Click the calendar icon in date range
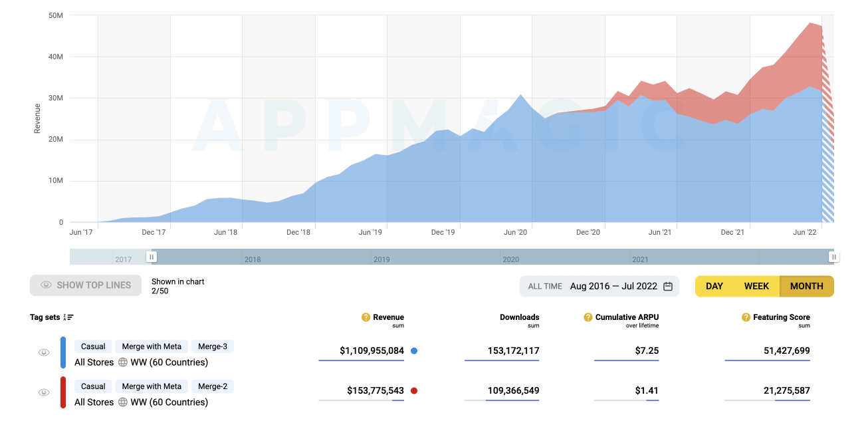The image size is (868, 425). pyautogui.click(x=668, y=287)
